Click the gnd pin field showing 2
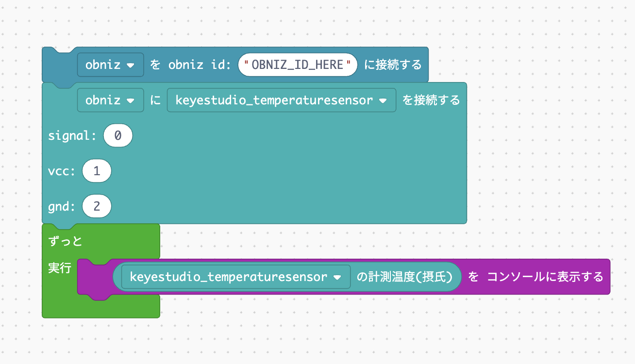 97,206
